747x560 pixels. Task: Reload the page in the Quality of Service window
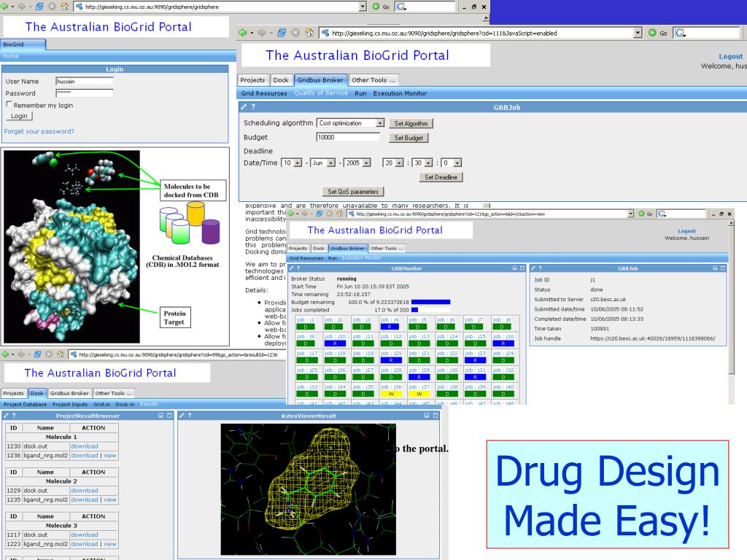click(282, 32)
